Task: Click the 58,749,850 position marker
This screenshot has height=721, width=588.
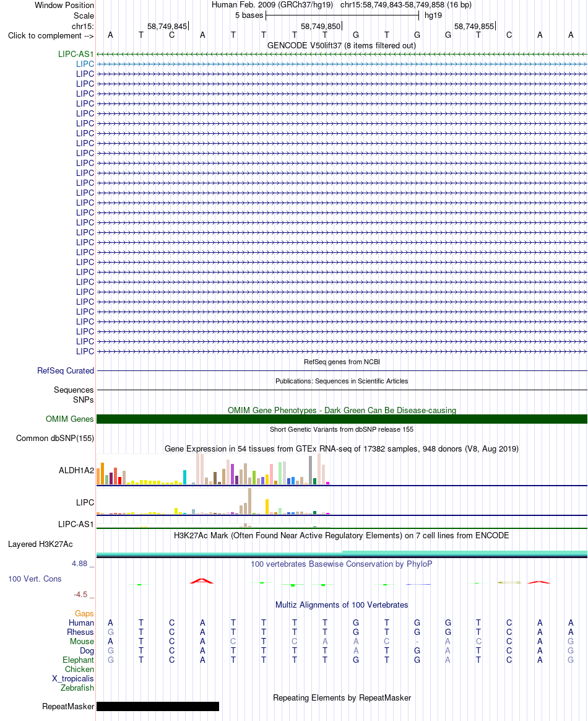Action: (x=321, y=27)
